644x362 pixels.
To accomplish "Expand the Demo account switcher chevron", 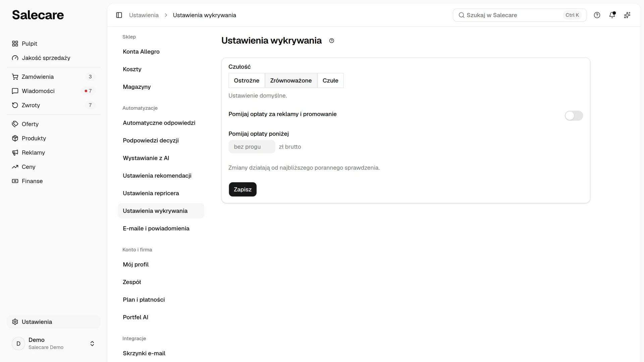I will click(92, 344).
